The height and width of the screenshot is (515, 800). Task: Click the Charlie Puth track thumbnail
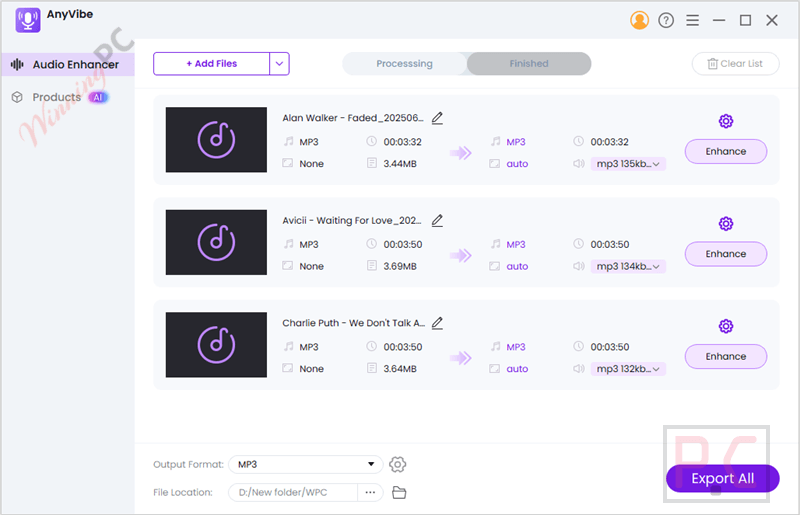[x=216, y=345]
